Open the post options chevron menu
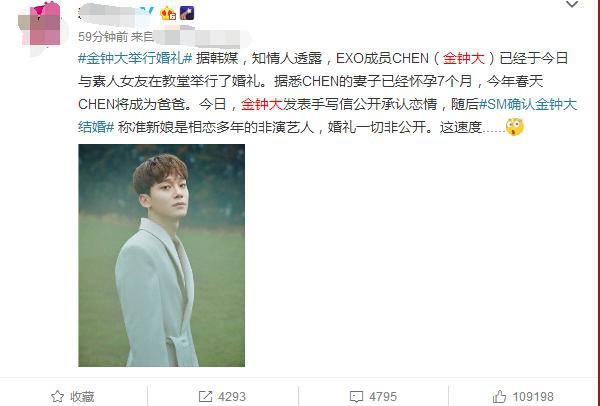Screen dimensions: 600x406 point(572,5)
